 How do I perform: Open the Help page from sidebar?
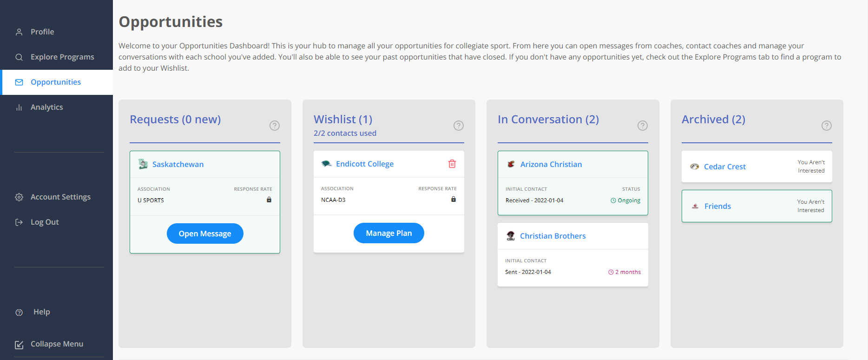point(41,312)
